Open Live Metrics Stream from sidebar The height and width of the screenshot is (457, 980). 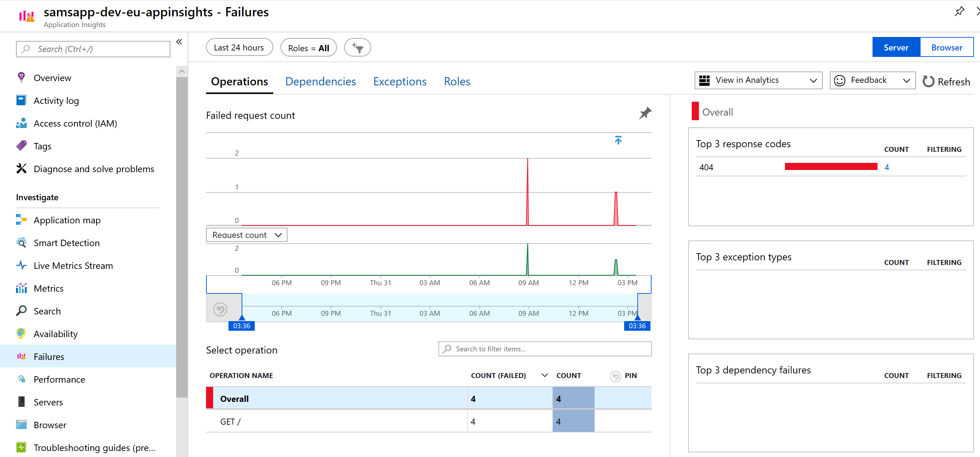[x=73, y=265]
